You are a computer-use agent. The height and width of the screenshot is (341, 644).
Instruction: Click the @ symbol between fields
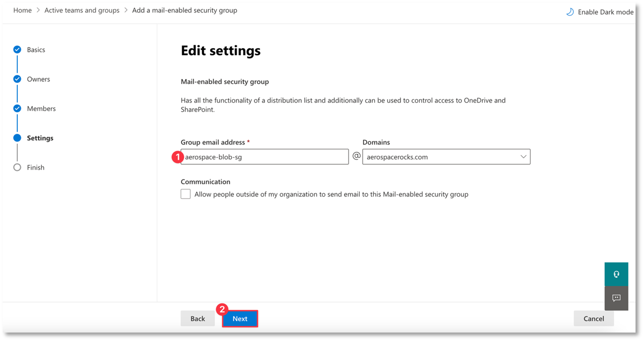point(356,156)
